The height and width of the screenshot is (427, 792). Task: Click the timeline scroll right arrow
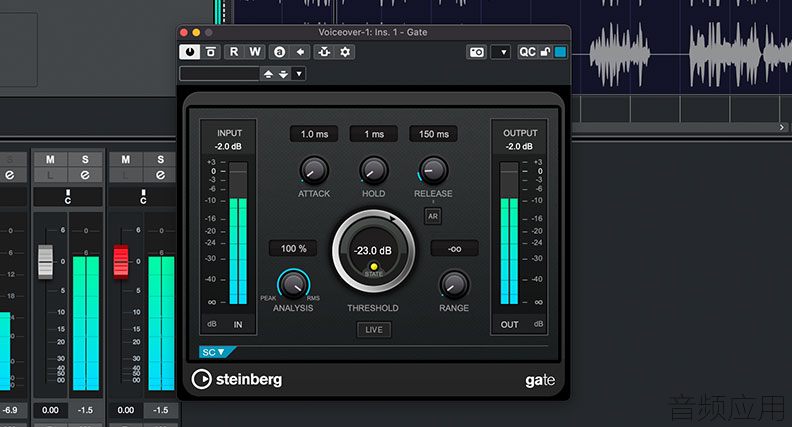coord(781,127)
